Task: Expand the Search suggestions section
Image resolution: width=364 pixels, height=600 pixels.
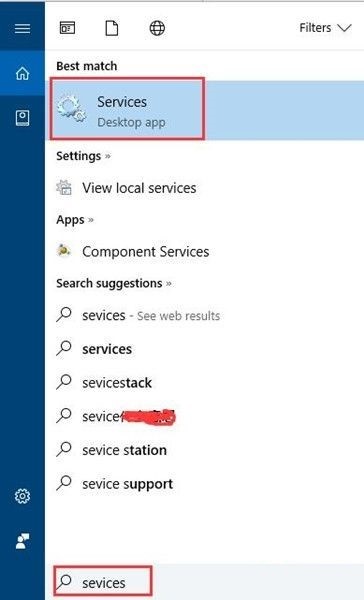Action: pyautogui.click(x=114, y=284)
